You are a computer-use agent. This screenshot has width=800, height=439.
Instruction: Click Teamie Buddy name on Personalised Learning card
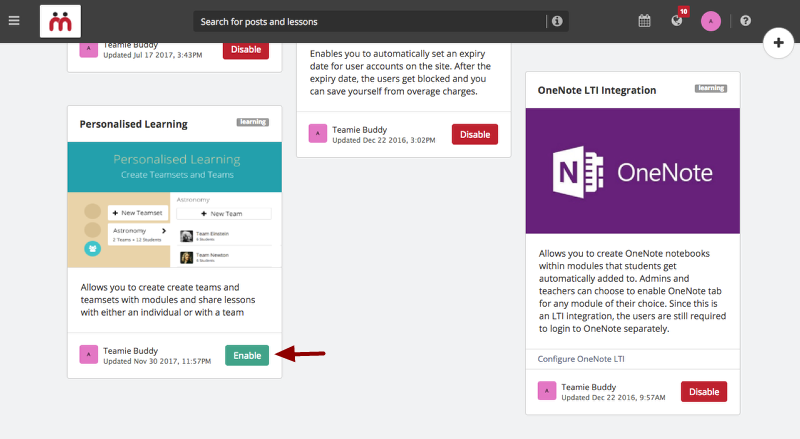click(131, 351)
